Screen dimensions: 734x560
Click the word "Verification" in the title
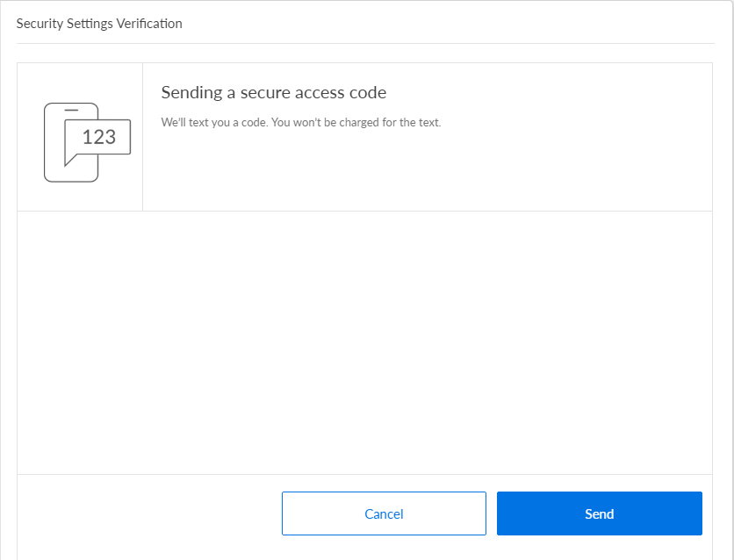149,24
